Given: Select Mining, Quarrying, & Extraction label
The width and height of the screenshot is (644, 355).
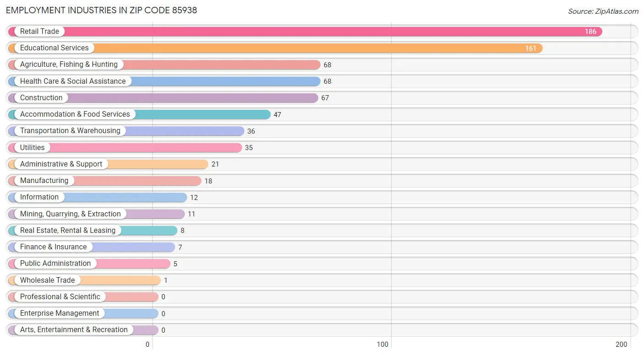Looking at the screenshot, I should [x=71, y=214].
